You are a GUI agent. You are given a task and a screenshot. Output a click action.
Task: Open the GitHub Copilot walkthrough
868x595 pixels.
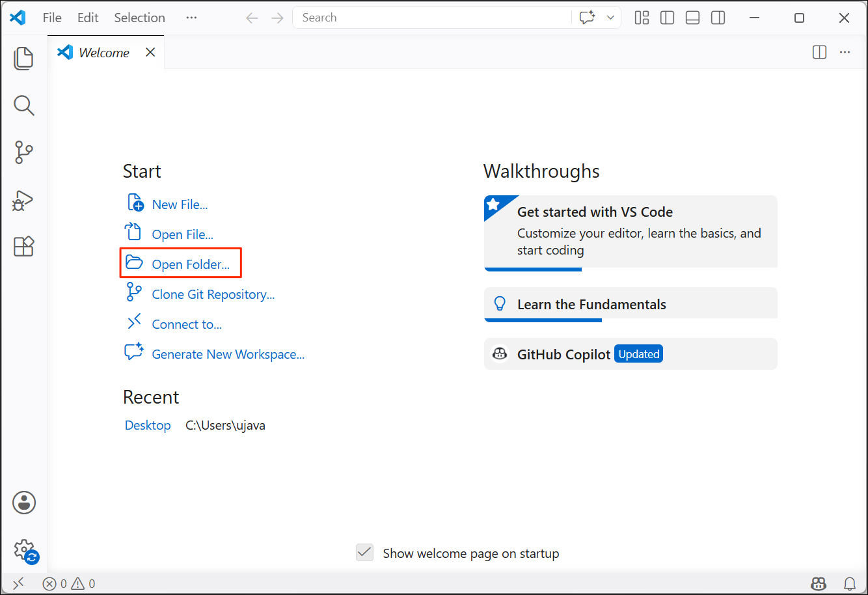pos(631,354)
